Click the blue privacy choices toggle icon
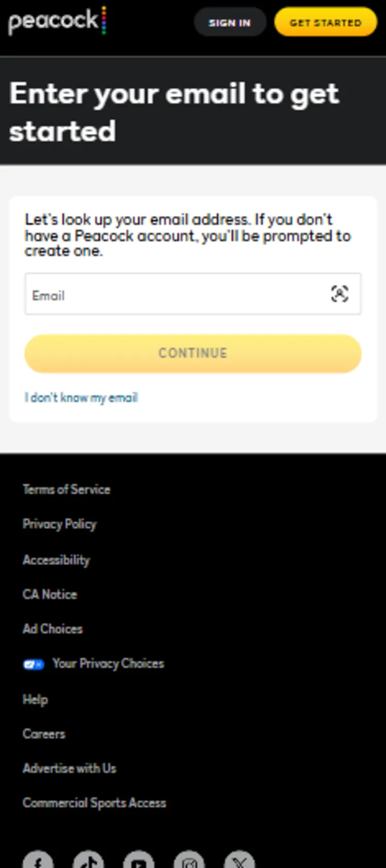386x868 pixels. (33, 664)
